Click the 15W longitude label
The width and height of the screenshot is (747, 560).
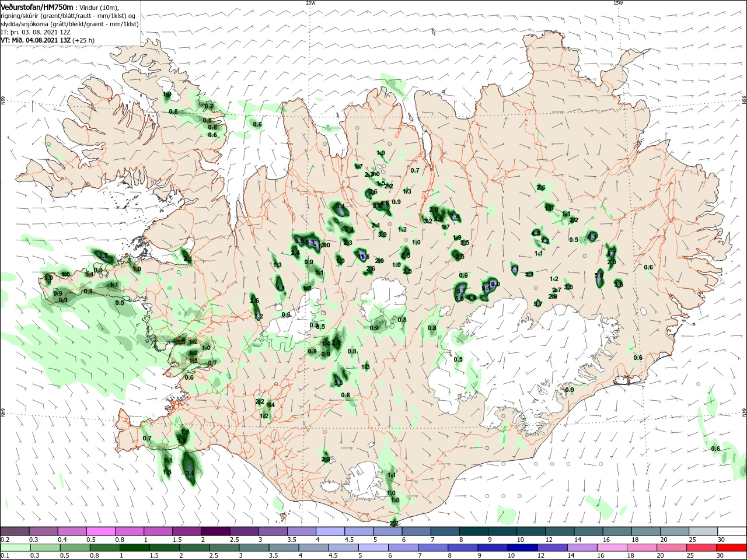click(x=618, y=3)
